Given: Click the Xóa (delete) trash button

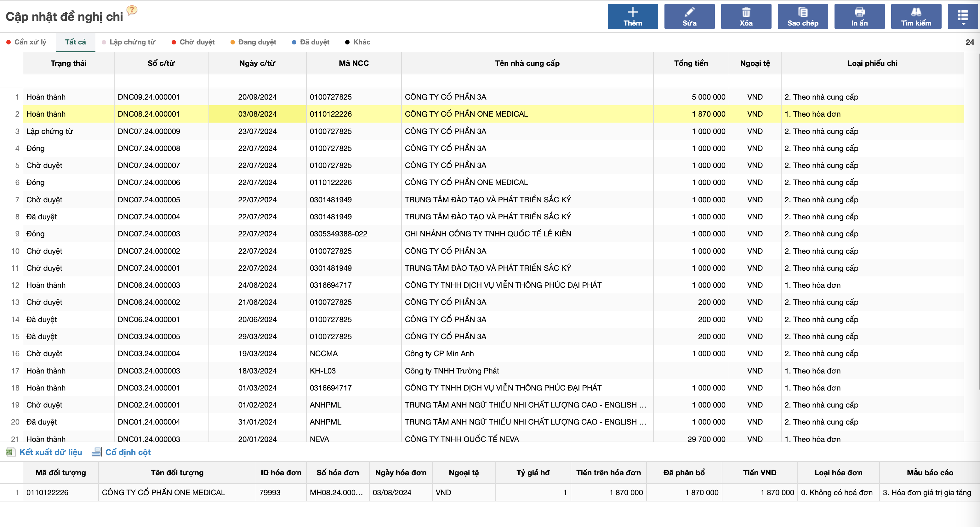Looking at the screenshot, I should coord(746,16).
